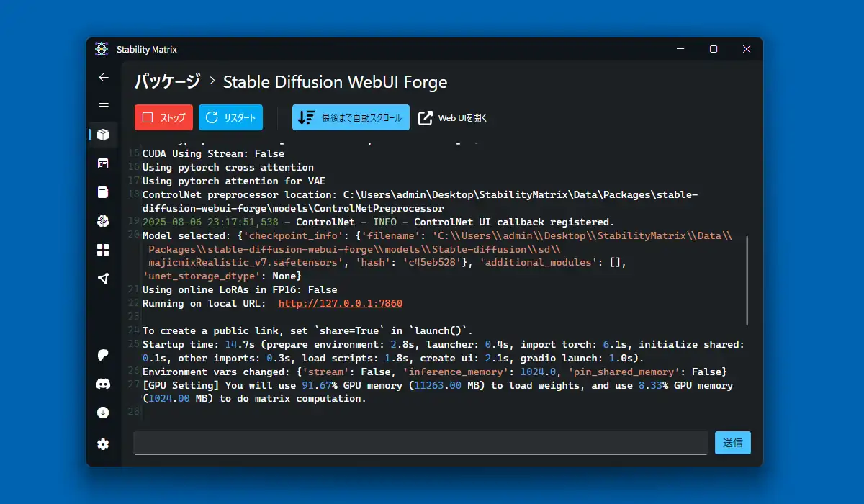This screenshot has width=864, height=504.
Task: Open the window-shaped icon below Packages
Action: pyautogui.click(x=104, y=163)
